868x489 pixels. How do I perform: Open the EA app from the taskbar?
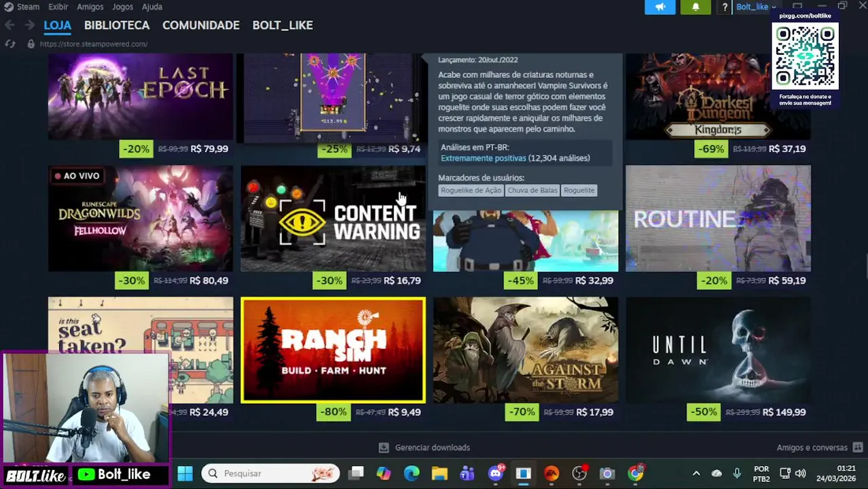pyautogui.click(x=551, y=473)
